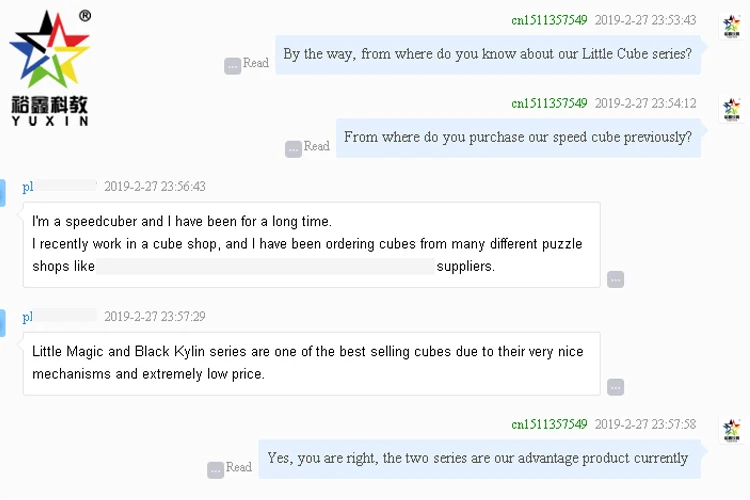Click Read status of the speed cube purchase message
The width and height of the screenshot is (750, 500).
[x=317, y=146]
